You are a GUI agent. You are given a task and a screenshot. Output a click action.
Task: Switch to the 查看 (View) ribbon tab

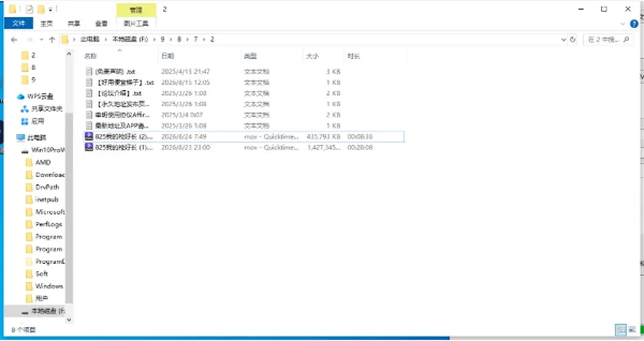(101, 23)
